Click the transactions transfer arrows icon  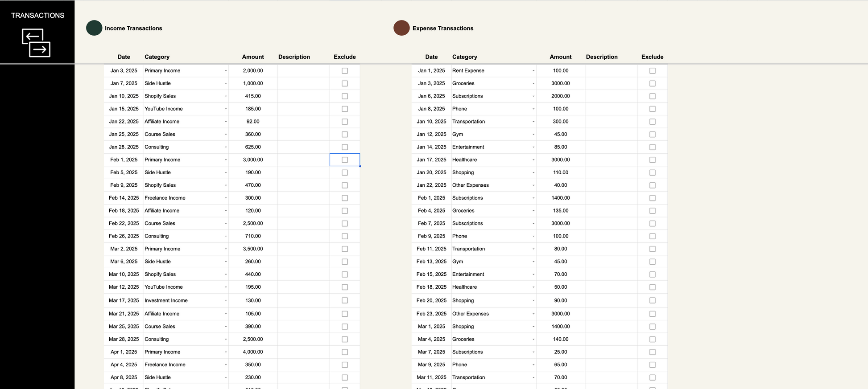[x=36, y=43]
